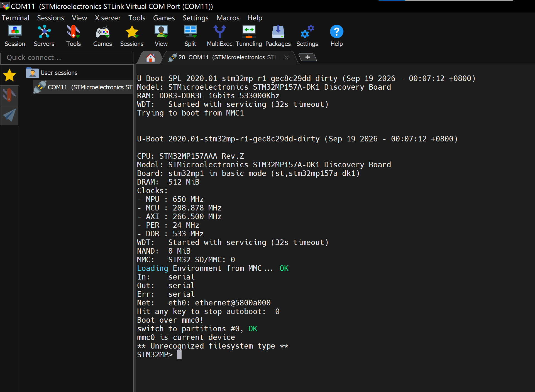The height and width of the screenshot is (392, 535).
Task: Click the 'Loading Environment from MMC' line
Action: point(213,268)
